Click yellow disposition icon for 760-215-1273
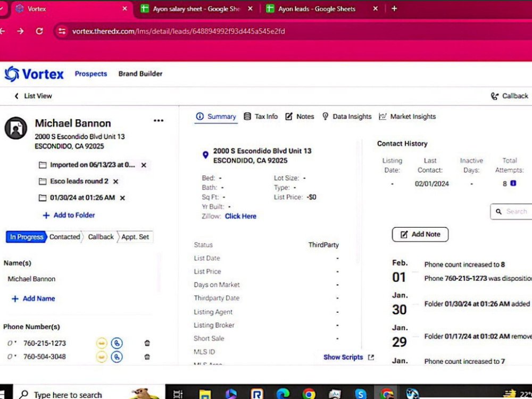Screen dimensions: 532x399 point(102,343)
